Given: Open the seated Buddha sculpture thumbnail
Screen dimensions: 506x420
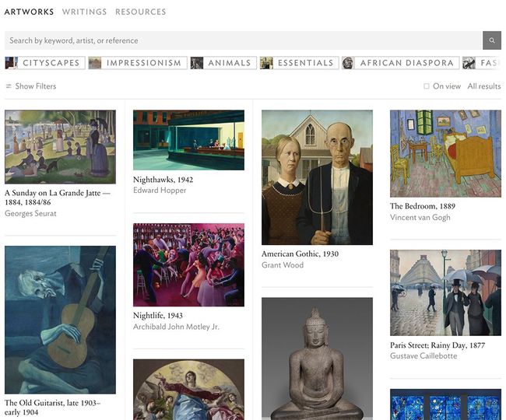Looking at the screenshot, I should 317,359.
